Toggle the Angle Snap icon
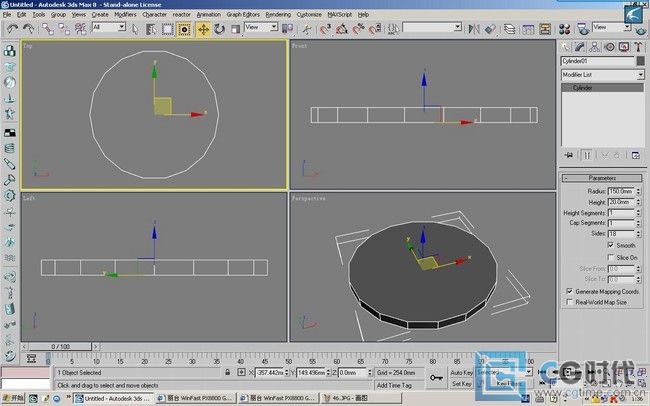Viewport: 650px width, 406px height. (x=342, y=29)
